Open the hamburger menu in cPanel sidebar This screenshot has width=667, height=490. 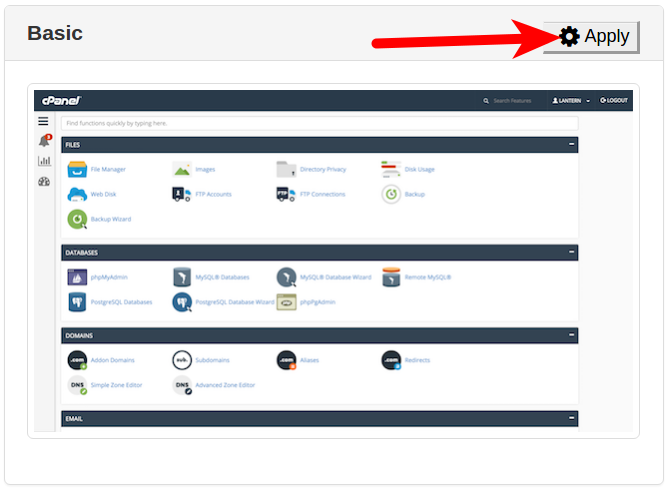43,121
